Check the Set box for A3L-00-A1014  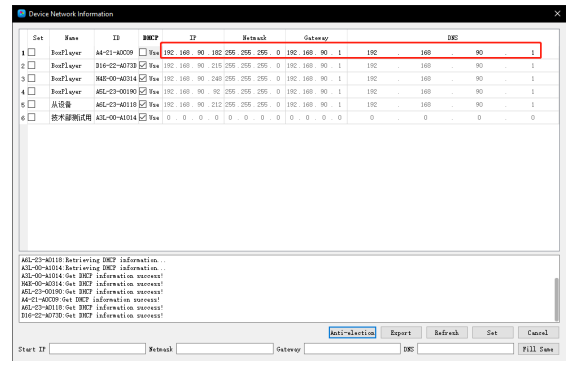coord(32,117)
